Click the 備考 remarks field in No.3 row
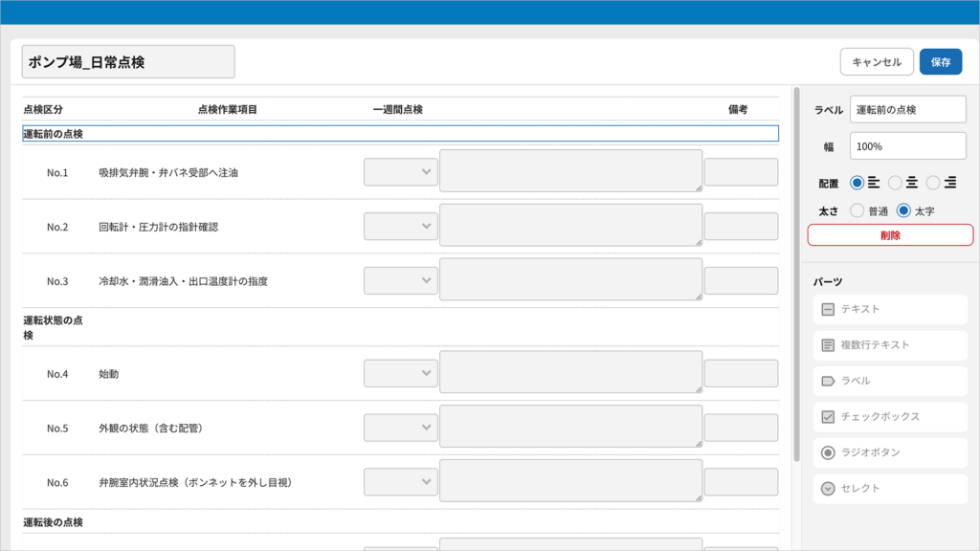Image resolution: width=980 pixels, height=551 pixels. coord(742,280)
